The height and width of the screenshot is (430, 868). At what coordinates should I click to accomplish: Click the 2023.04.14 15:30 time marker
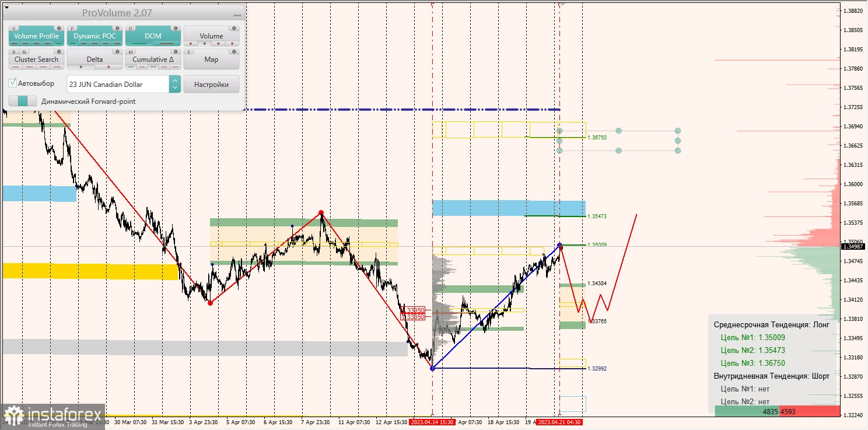[432, 422]
